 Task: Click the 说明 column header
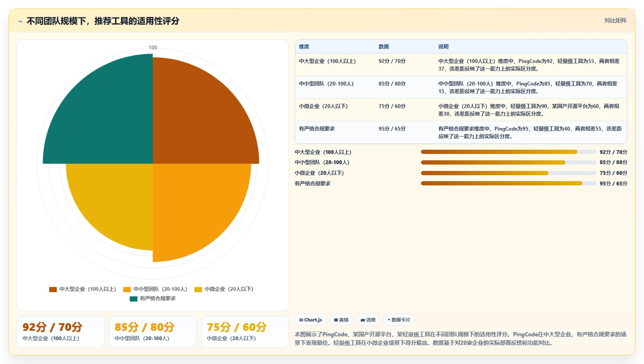pos(443,47)
